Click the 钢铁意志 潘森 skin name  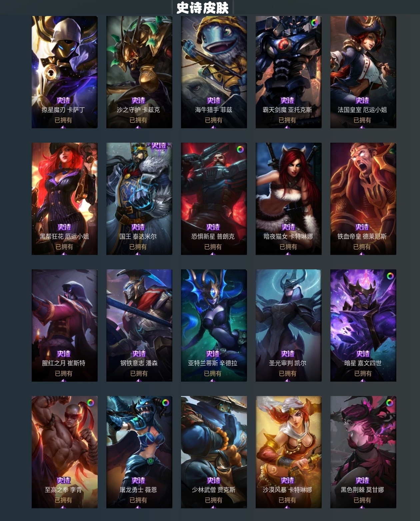pyautogui.click(x=139, y=363)
